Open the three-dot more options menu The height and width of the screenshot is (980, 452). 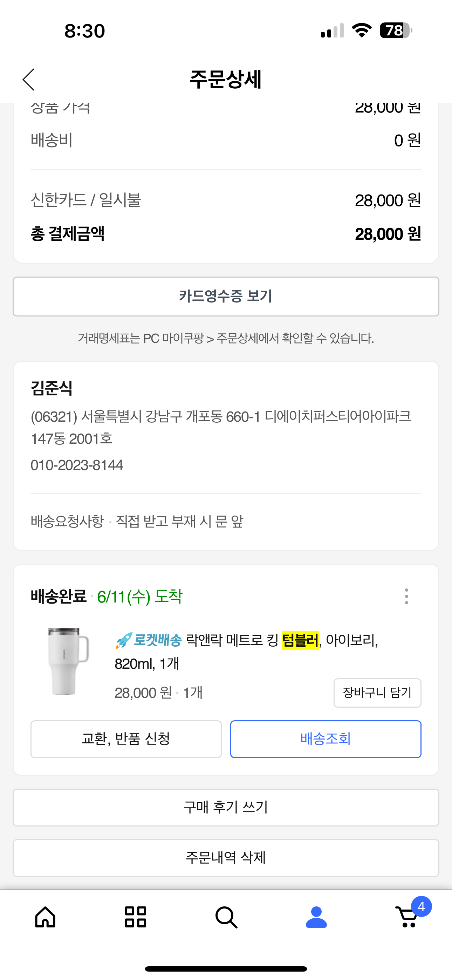coord(406,596)
